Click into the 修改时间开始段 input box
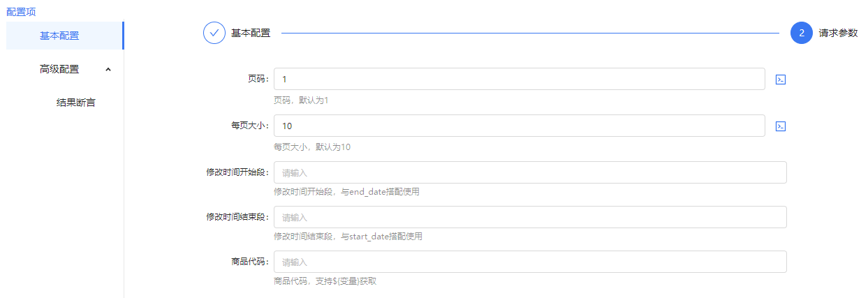Image resolution: width=868 pixels, height=298 pixels. 529,172
